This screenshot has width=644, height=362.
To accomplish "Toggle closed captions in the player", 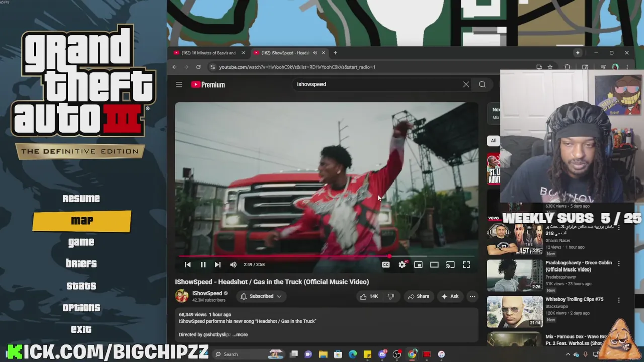I will coord(386,265).
